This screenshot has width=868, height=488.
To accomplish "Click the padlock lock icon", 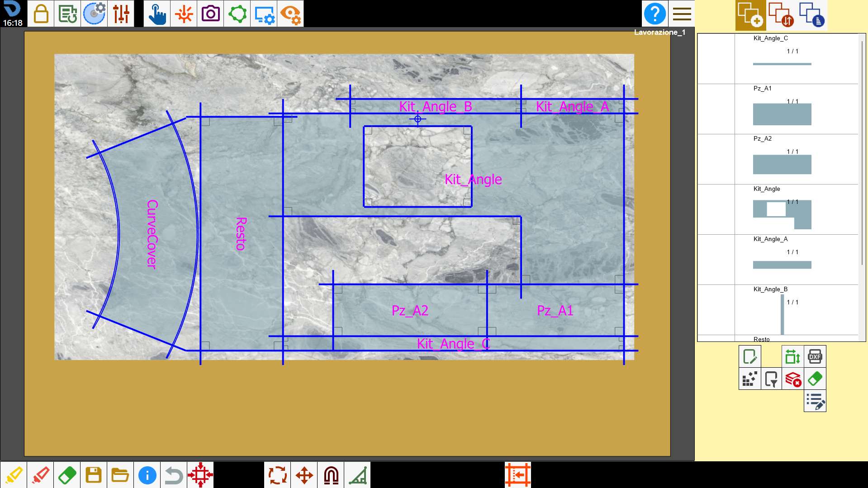I will (x=41, y=14).
